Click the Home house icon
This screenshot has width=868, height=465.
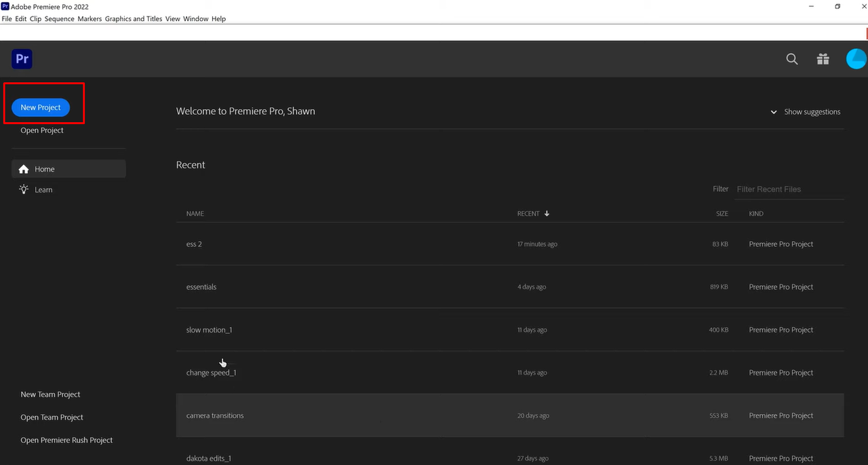click(x=24, y=169)
